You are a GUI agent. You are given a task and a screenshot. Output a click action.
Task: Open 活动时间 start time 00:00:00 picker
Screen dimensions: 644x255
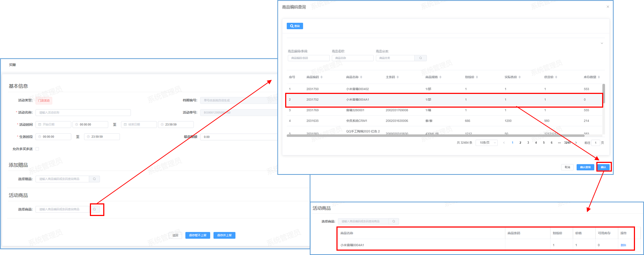pyautogui.click(x=90, y=125)
